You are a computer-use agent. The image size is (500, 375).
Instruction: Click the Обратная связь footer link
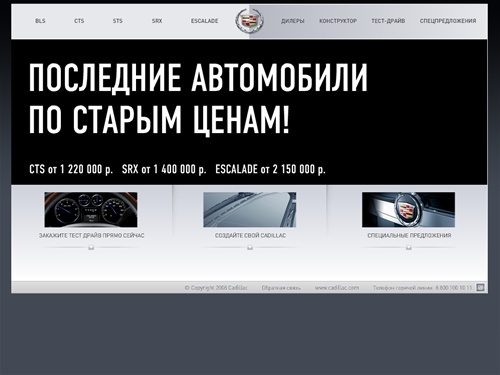281,288
